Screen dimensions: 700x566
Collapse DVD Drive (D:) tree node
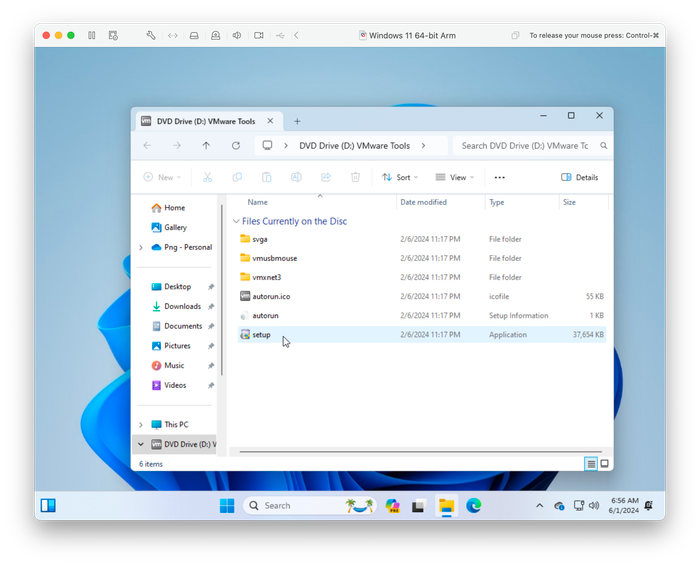point(141,444)
